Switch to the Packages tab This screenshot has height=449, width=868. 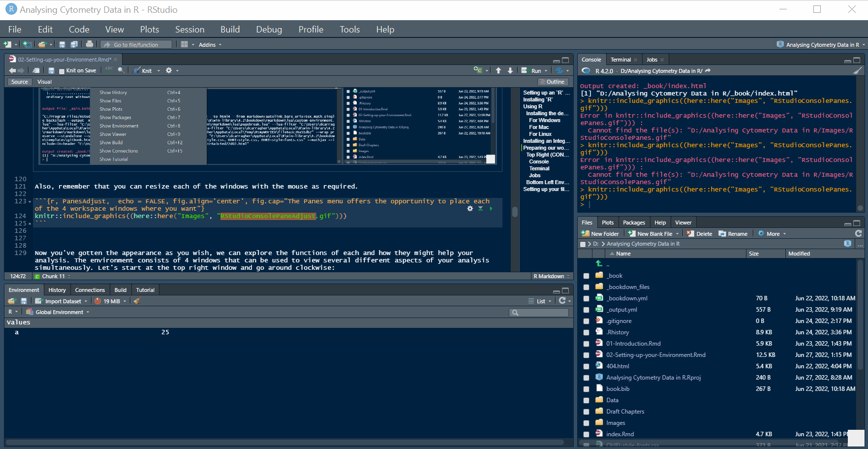[x=634, y=223]
